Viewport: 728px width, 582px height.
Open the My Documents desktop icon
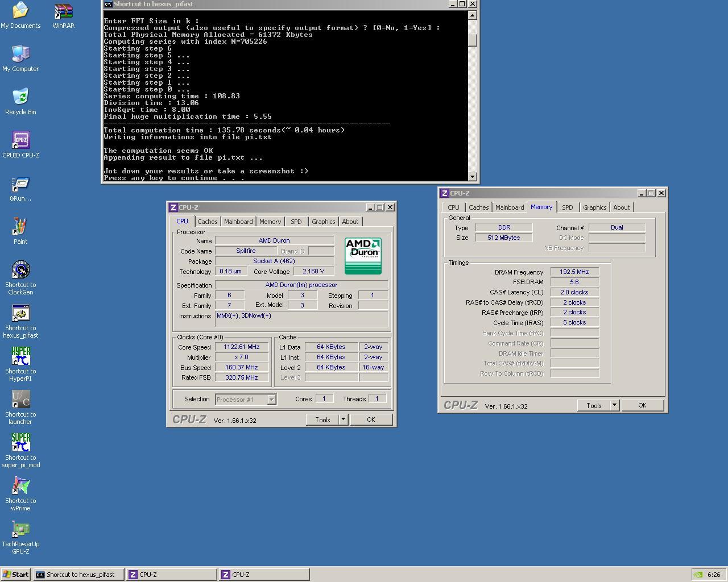click(x=20, y=15)
